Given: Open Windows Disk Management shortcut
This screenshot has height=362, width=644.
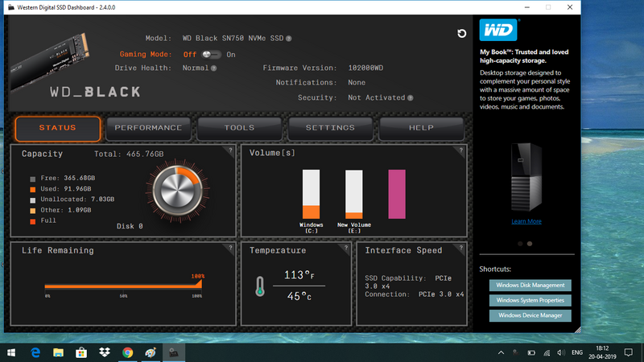Looking at the screenshot, I should point(530,286).
